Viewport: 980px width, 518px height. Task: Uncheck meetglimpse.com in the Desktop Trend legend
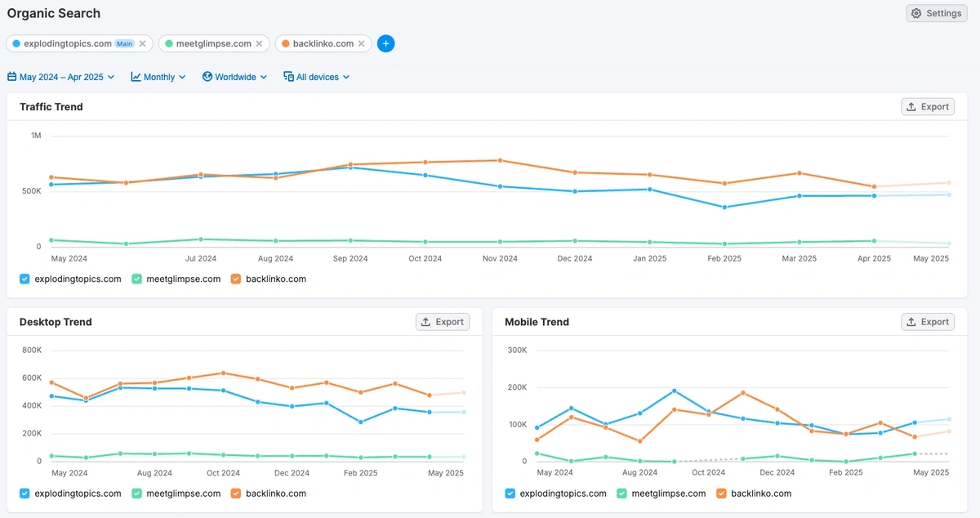pos(136,493)
